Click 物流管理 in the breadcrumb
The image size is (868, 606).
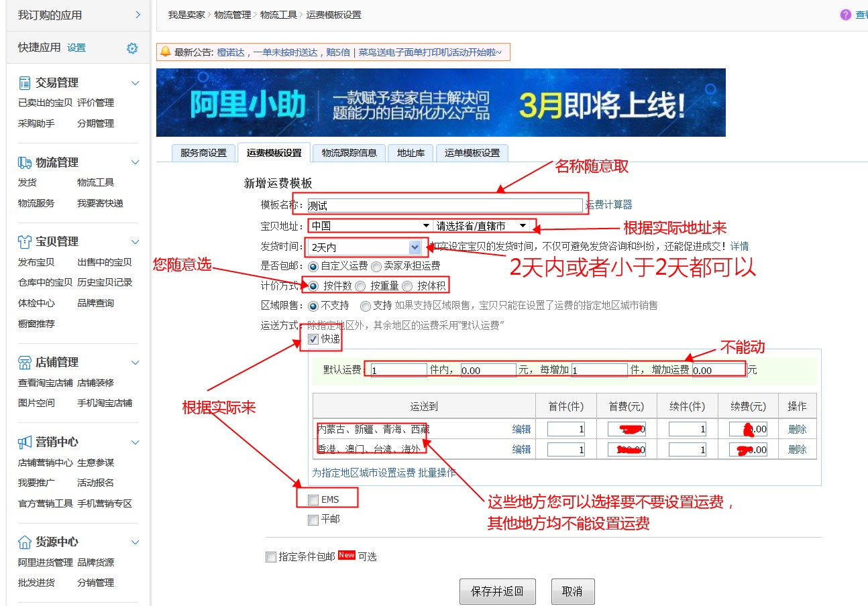(x=233, y=15)
